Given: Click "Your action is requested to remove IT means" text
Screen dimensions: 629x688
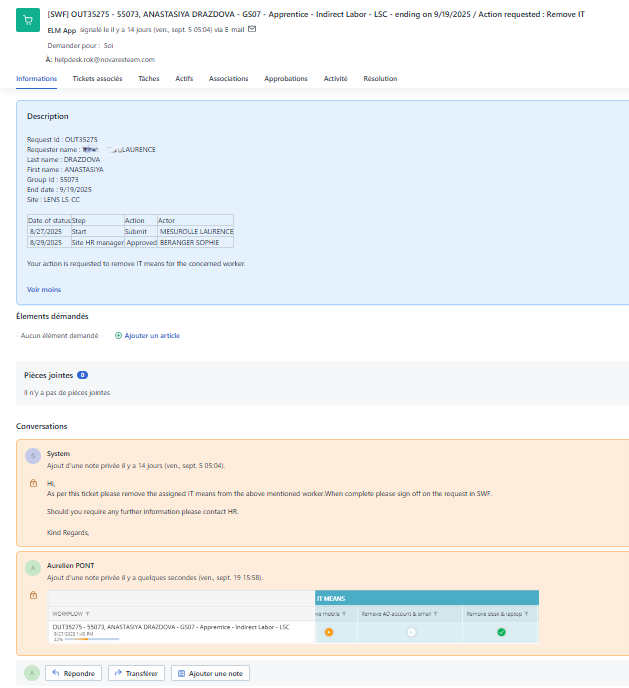Looking at the screenshot, I should (136, 264).
